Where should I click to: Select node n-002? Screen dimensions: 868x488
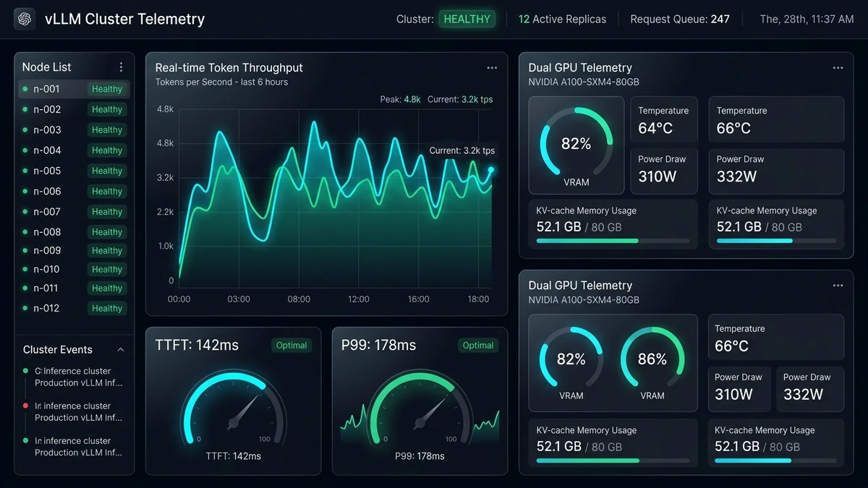click(75, 109)
